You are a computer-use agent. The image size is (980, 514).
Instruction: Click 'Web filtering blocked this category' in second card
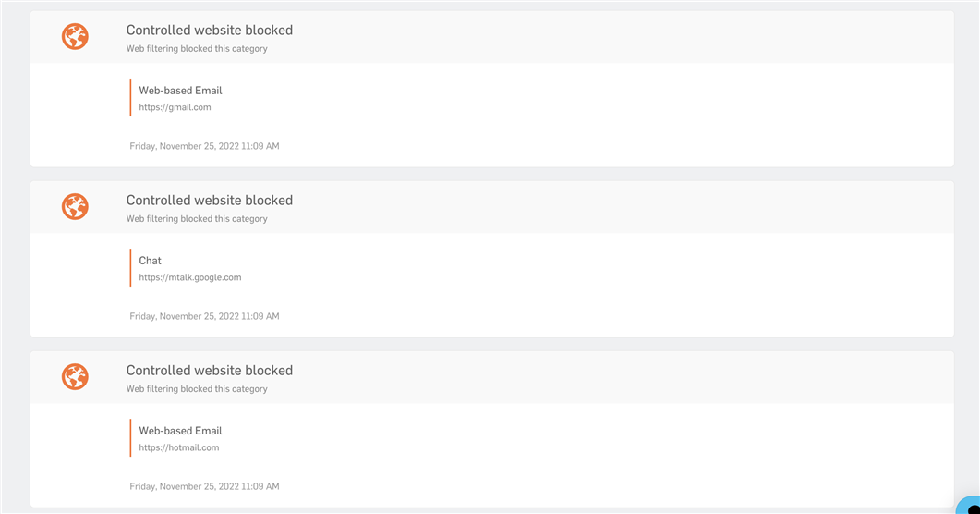(197, 218)
